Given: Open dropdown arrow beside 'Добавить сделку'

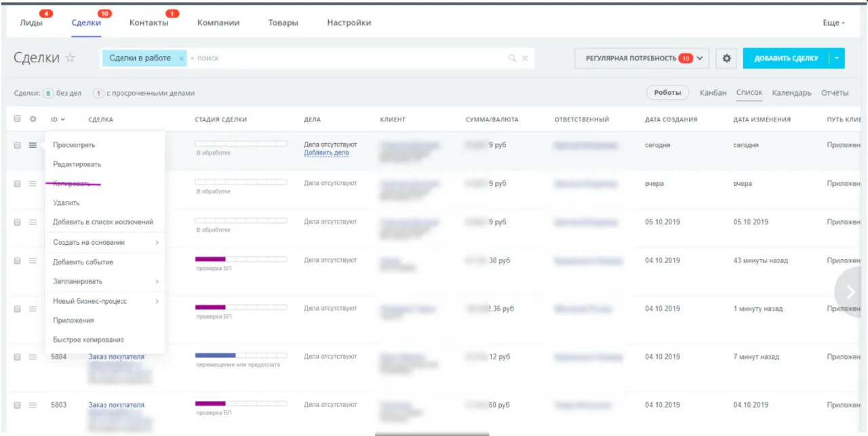Looking at the screenshot, I should click(x=837, y=58).
